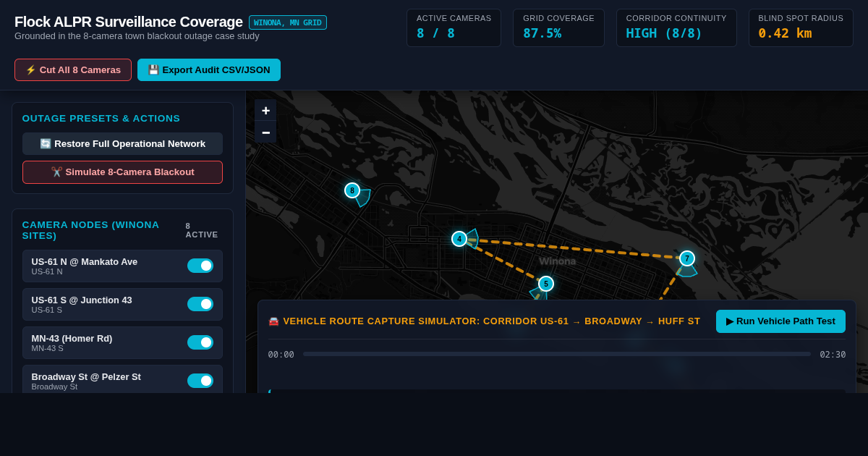The height and width of the screenshot is (456, 868).
Task: Switch off MN-43 (Homer Rd) camera
Action: [200, 342]
